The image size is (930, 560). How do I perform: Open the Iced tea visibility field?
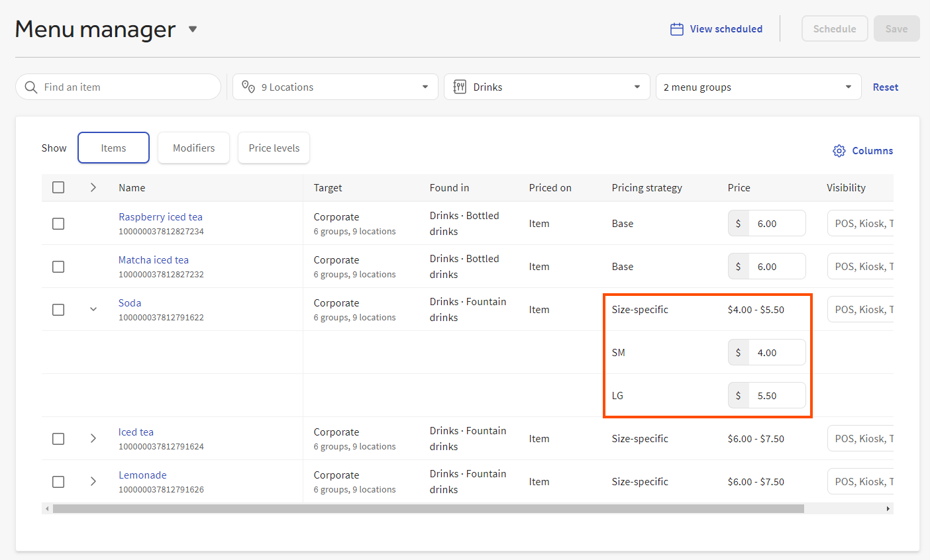click(x=860, y=438)
